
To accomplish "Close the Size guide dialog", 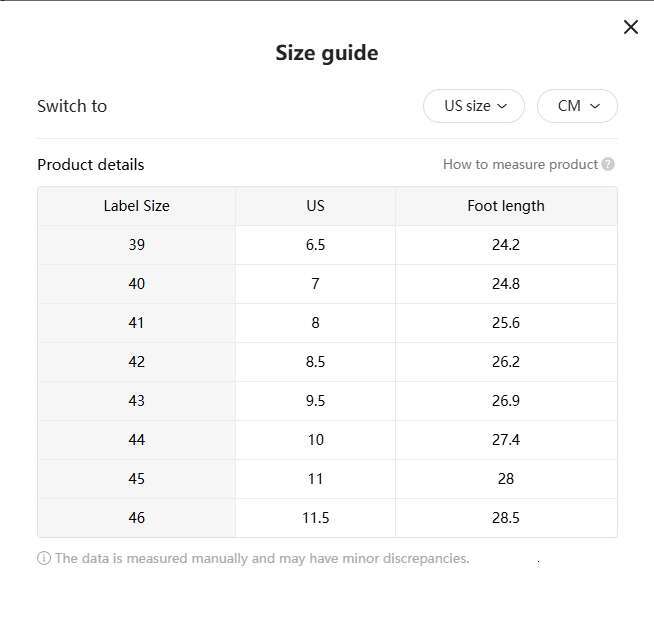I will (631, 27).
